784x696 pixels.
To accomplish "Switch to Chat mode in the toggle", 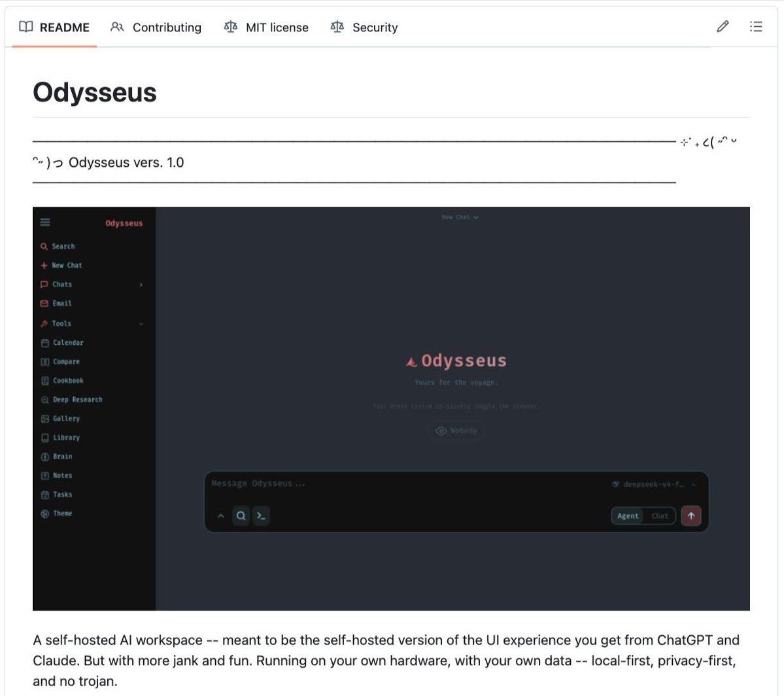I will coord(660,516).
